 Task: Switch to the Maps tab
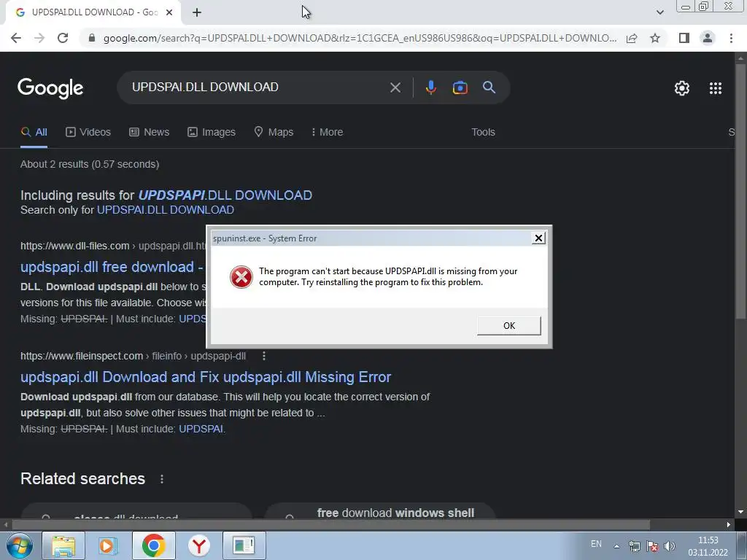pyautogui.click(x=274, y=133)
